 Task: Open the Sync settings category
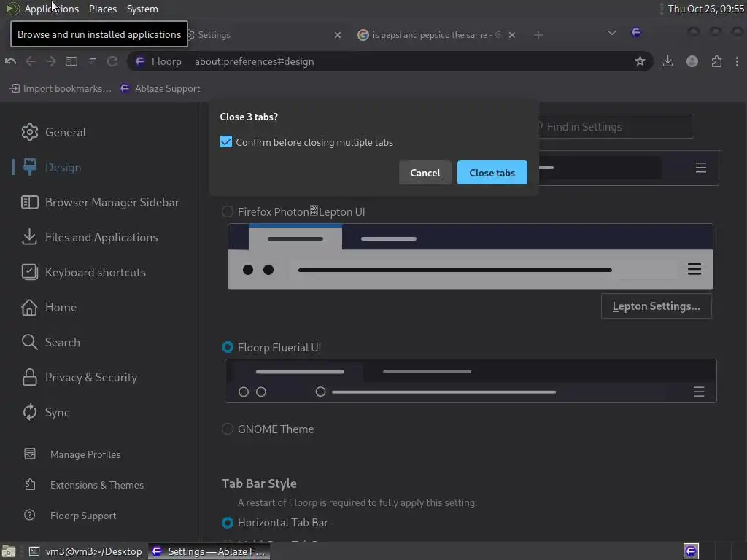45,413
